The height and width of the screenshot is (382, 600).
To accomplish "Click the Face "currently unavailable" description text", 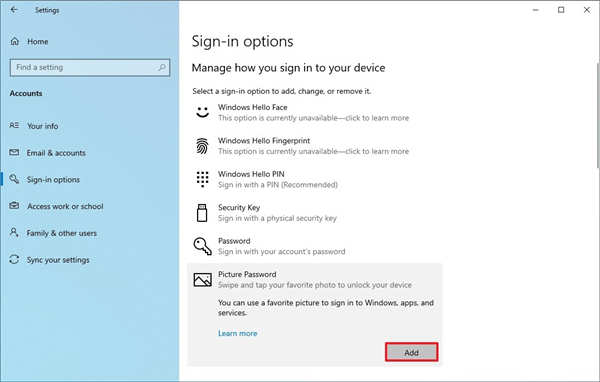I will tap(313, 118).
